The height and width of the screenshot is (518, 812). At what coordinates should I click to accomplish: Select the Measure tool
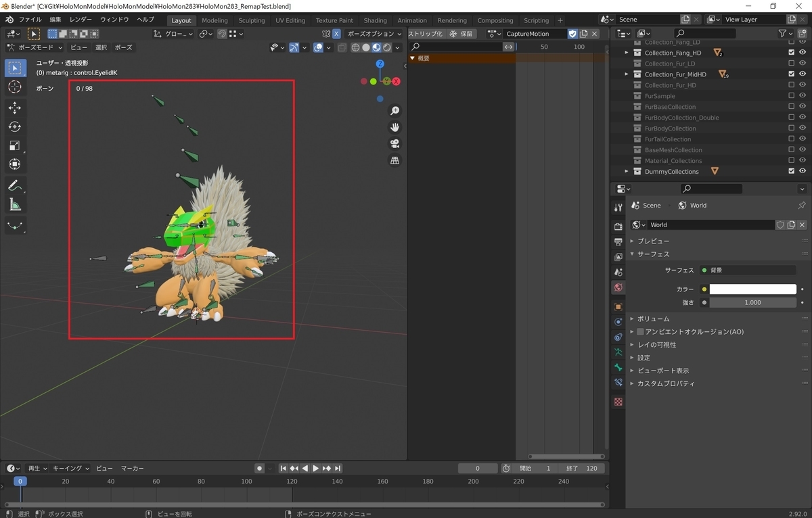(x=16, y=204)
